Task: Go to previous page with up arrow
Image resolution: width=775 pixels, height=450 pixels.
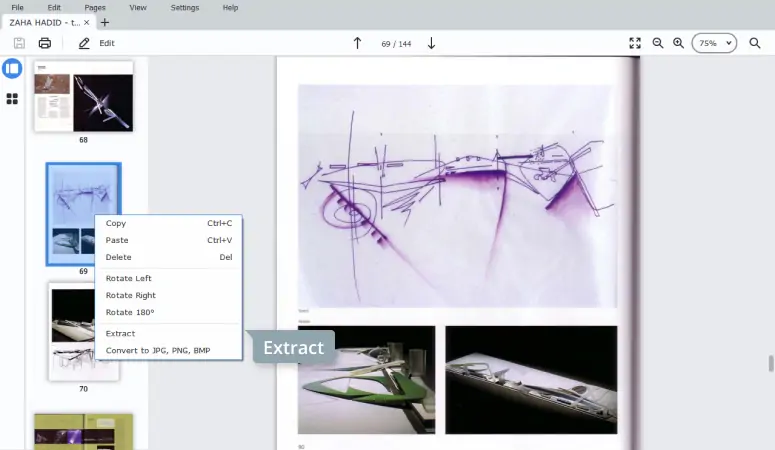Action: [357, 44]
